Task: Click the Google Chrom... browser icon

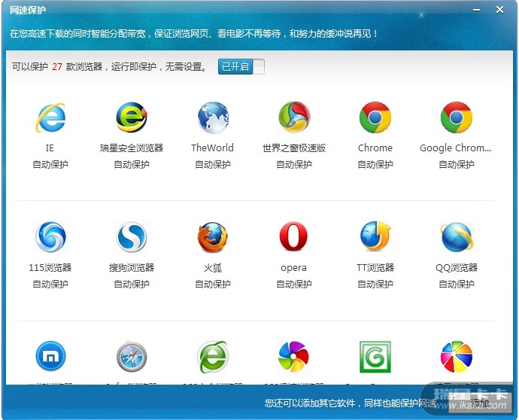Action: tap(457, 117)
